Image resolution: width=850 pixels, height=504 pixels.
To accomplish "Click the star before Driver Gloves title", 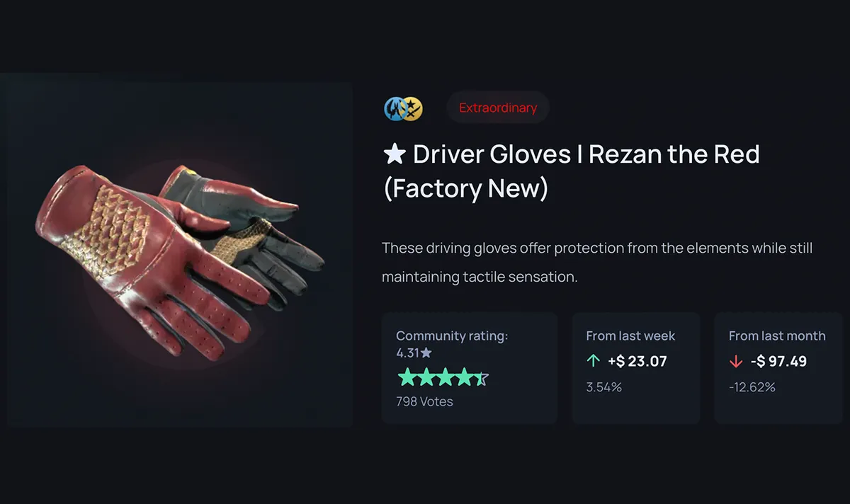I will (x=393, y=154).
